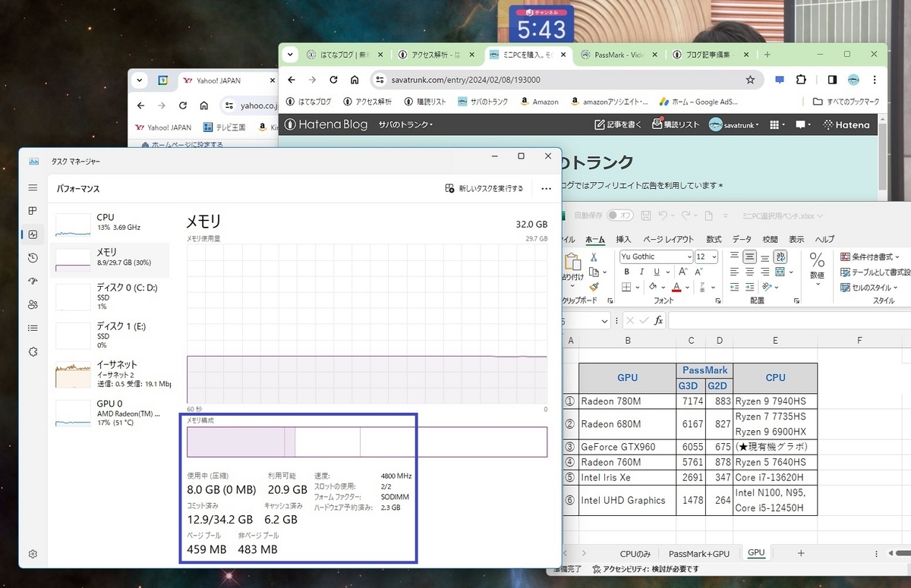The height and width of the screenshot is (588, 911).
Task: Click 新しいタスクを実行する button
Action: (484, 188)
